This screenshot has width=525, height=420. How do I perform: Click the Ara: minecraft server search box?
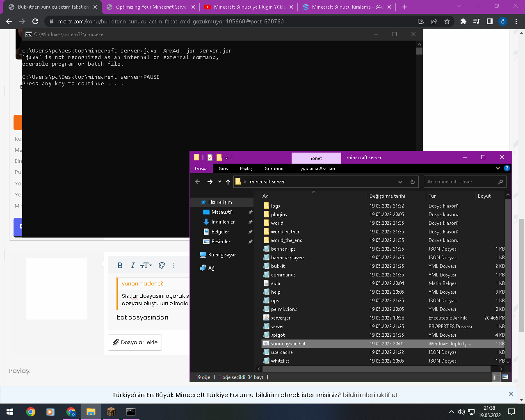click(465, 182)
